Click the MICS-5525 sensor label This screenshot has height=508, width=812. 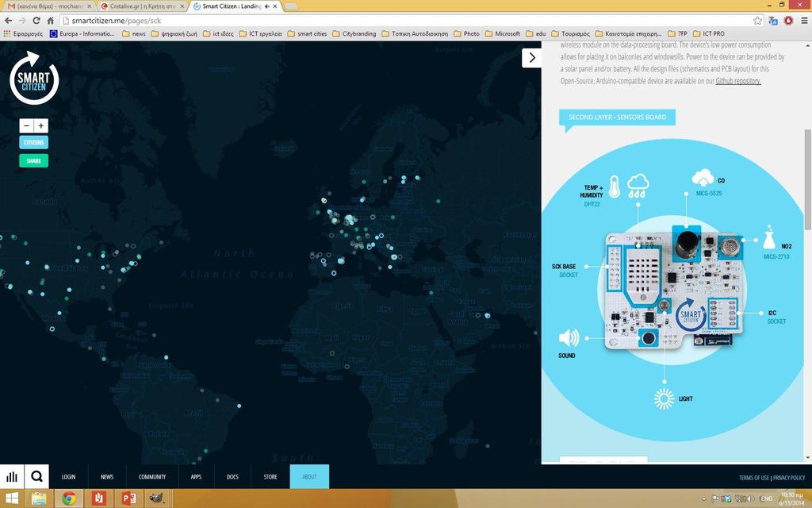[709, 194]
